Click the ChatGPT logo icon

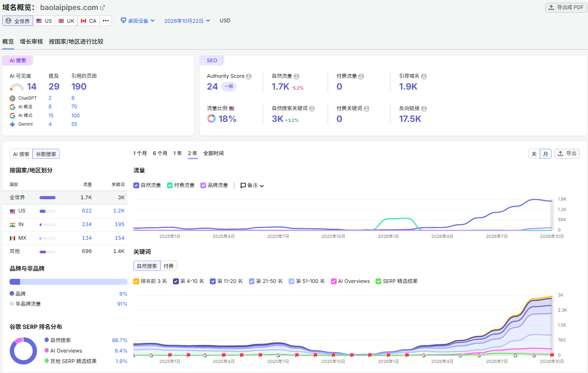12,98
